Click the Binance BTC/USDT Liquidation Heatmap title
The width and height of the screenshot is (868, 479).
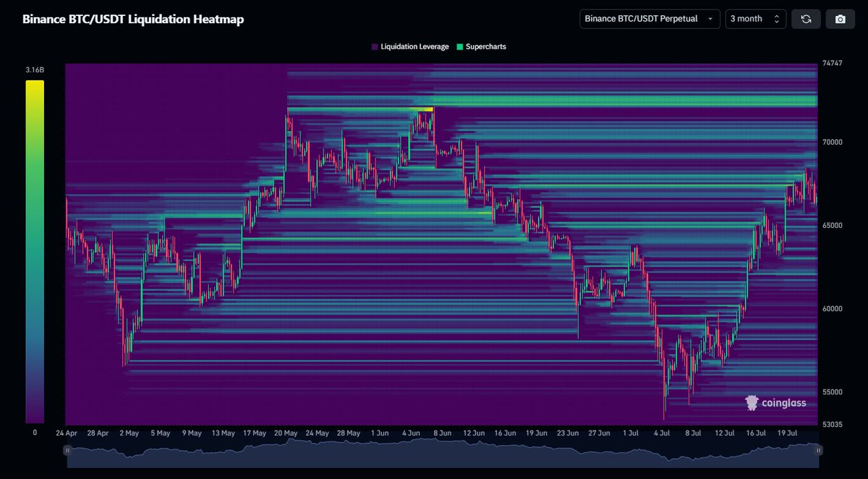[134, 19]
